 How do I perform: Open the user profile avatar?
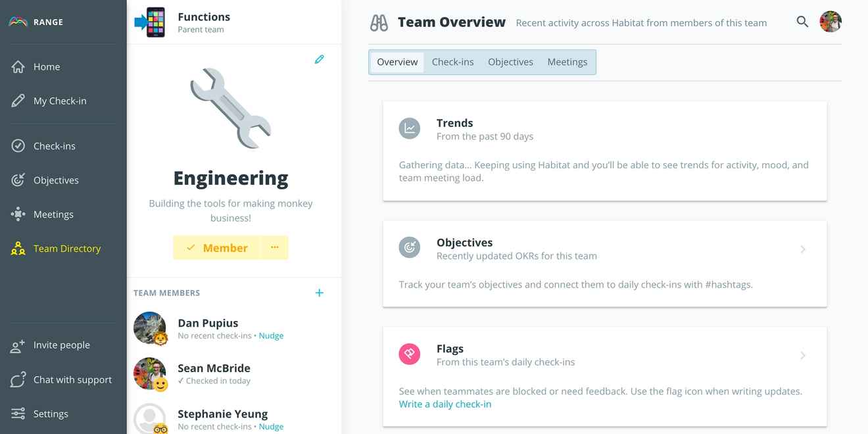click(831, 22)
